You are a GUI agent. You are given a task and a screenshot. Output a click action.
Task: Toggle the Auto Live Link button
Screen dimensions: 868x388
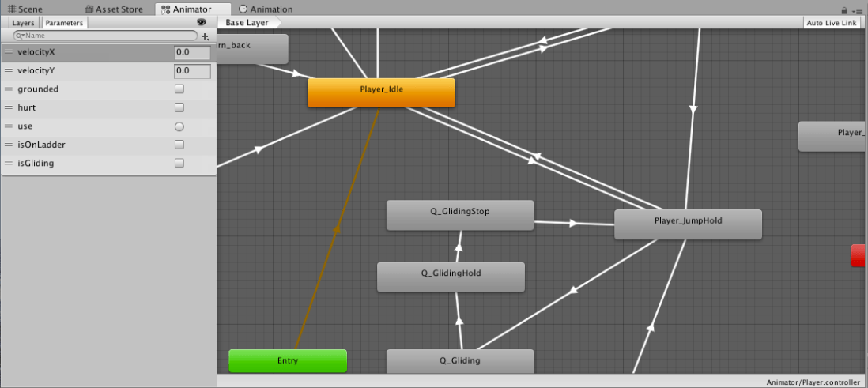(831, 23)
